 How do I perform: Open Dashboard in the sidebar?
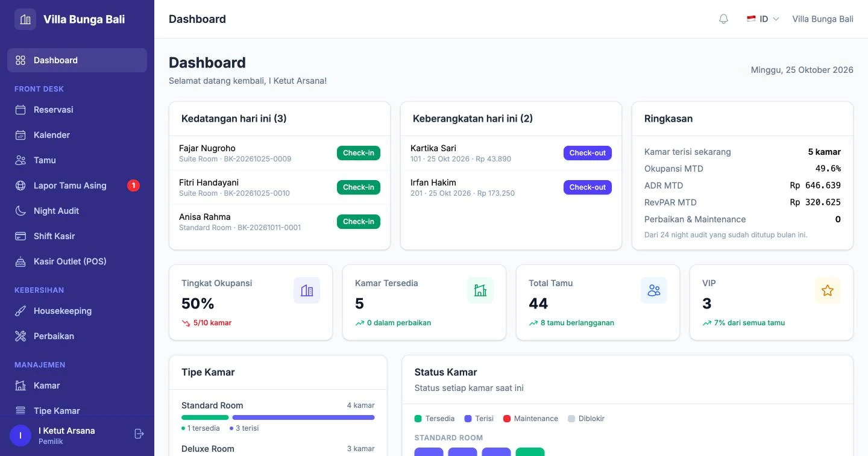pos(77,60)
